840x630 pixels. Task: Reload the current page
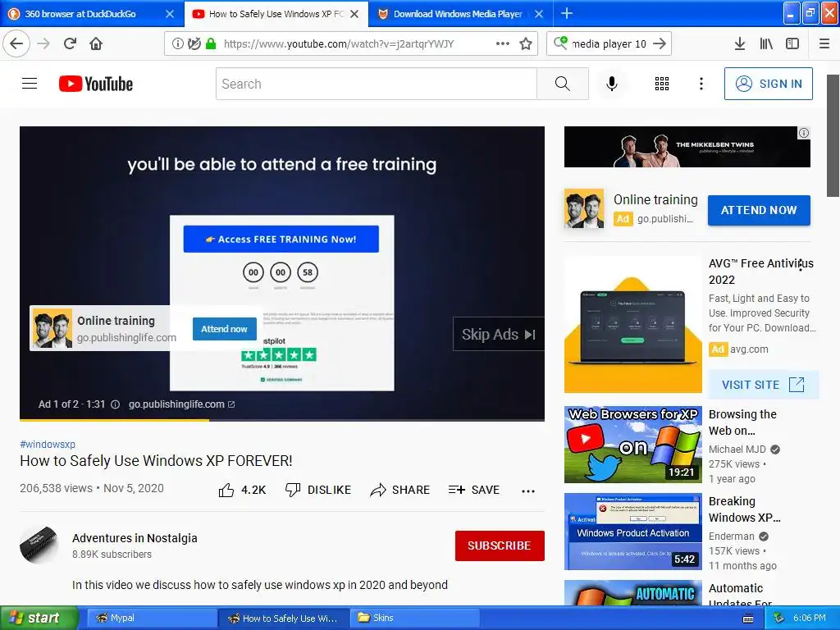70,43
